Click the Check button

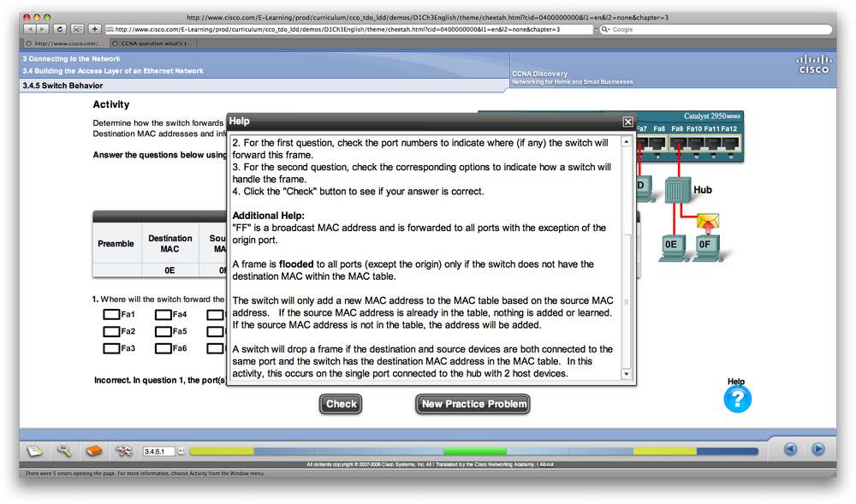click(x=341, y=404)
